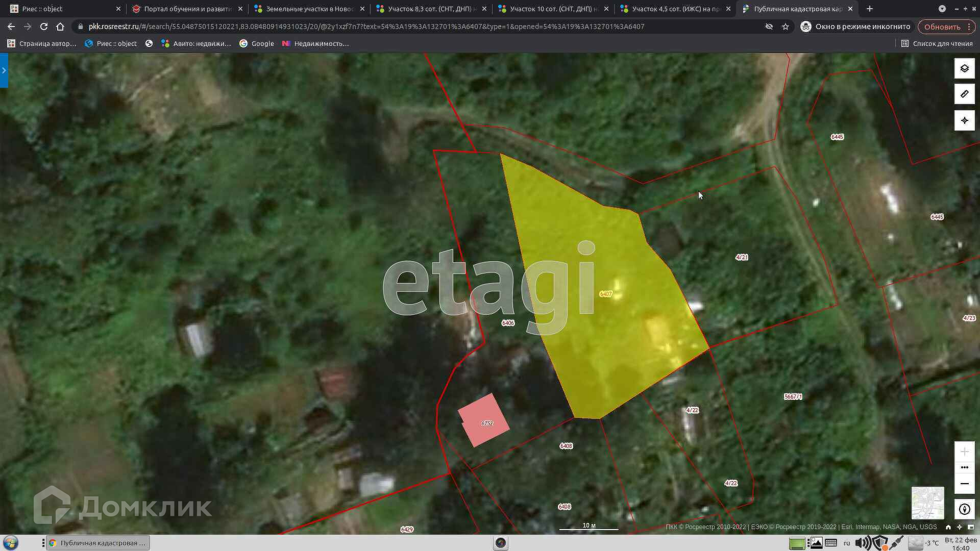Expand the left search sidebar arrow
Screen dimensions: 980x551
[4, 70]
